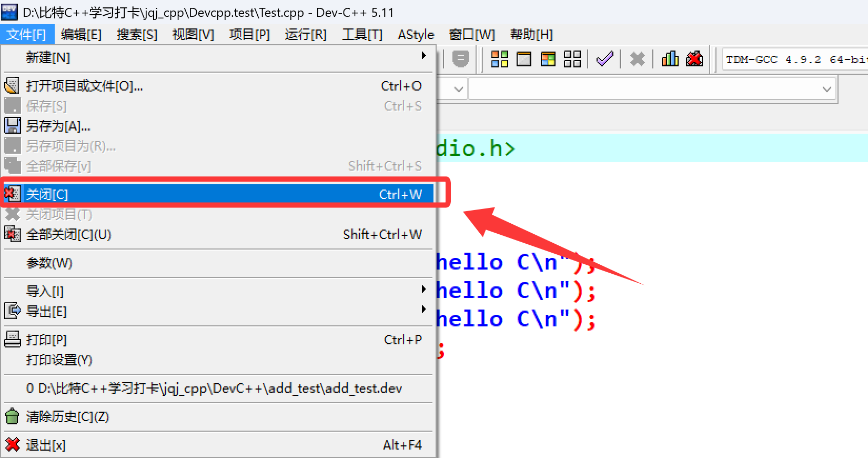Click the save-as floppy disk icon
Viewport: 868px width, 458px height.
12,126
